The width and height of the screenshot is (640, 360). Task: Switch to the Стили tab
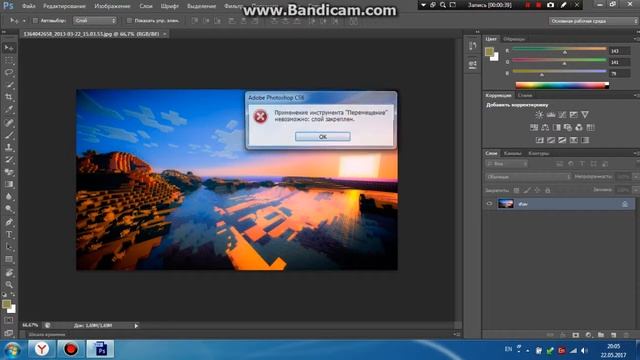pyautogui.click(x=525, y=96)
